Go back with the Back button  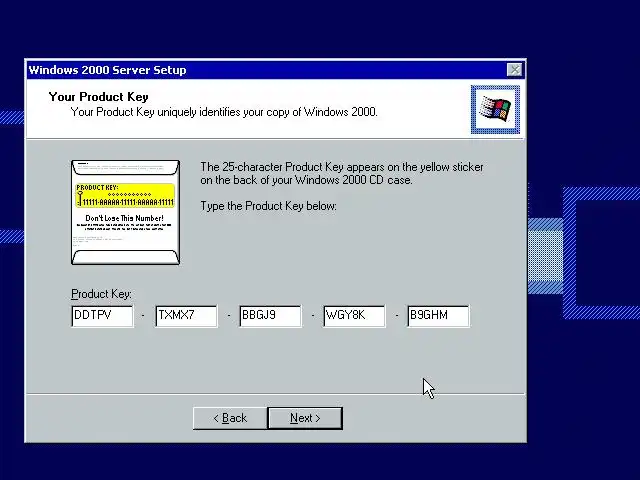(230, 418)
